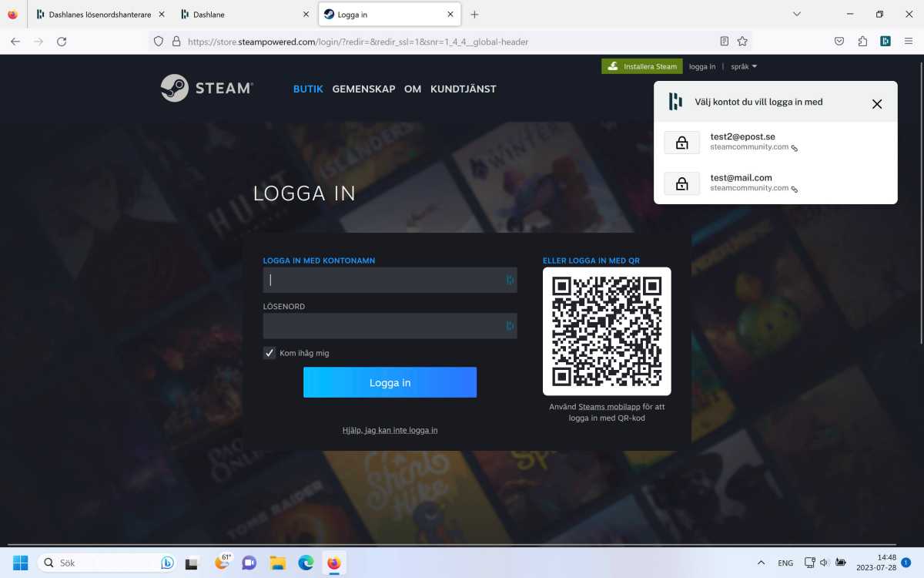This screenshot has width=924, height=578.
Task: Click the Firefox icon in the taskbar
Action: [333, 563]
